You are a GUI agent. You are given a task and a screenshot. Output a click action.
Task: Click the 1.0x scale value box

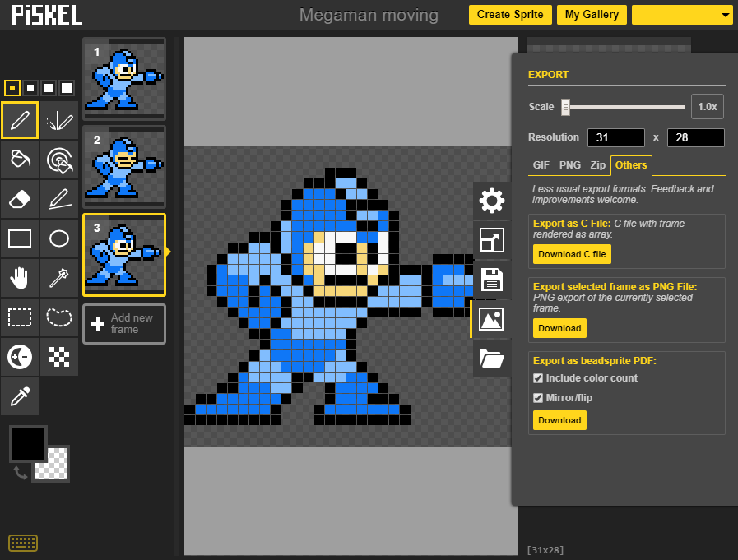(x=707, y=106)
